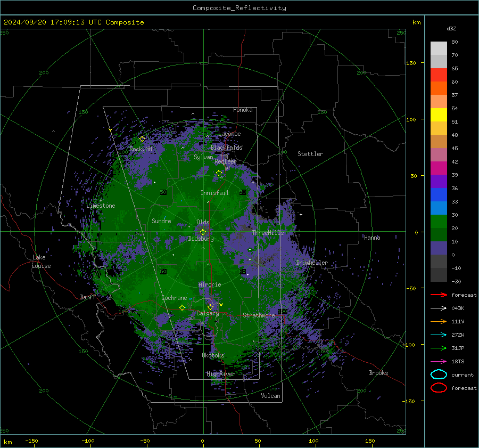Click the Drumheller city label

312,263
